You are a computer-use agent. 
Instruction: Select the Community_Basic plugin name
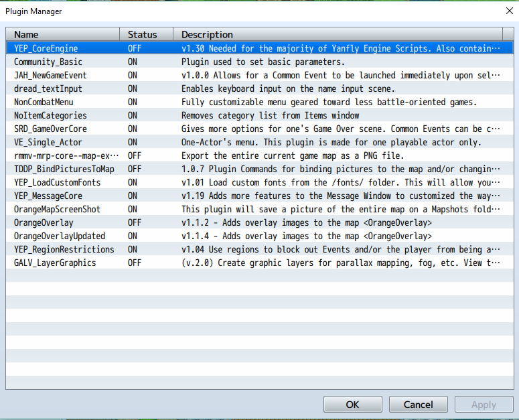click(x=48, y=62)
